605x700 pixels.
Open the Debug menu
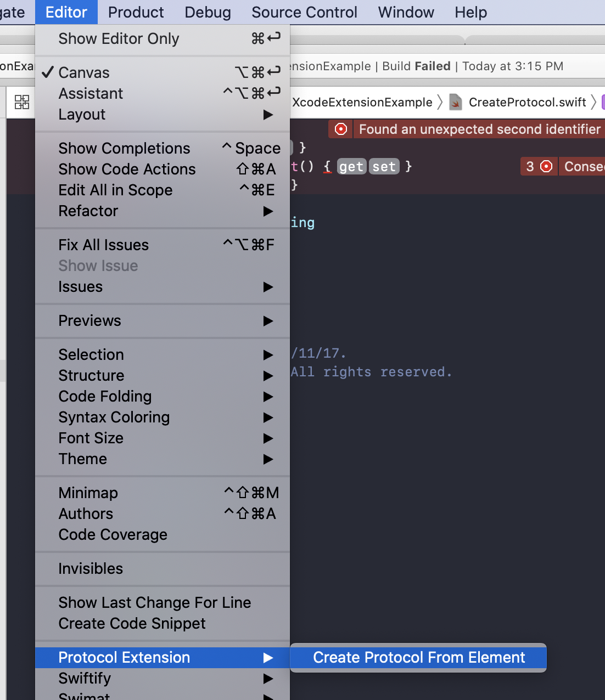(x=208, y=12)
